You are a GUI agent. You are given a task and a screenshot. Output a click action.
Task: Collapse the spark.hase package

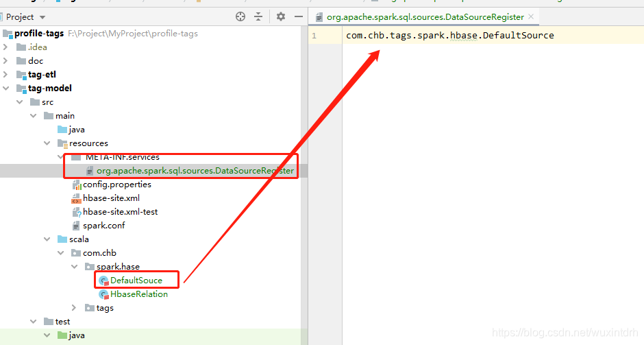[x=75, y=266]
